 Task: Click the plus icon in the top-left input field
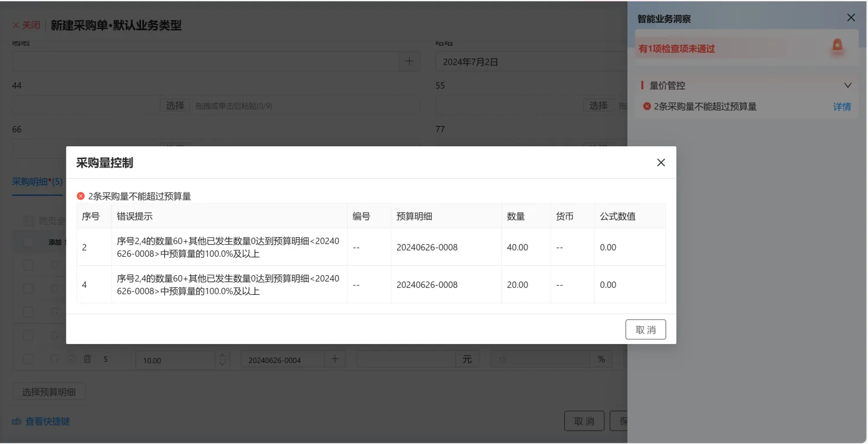(409, 61)
